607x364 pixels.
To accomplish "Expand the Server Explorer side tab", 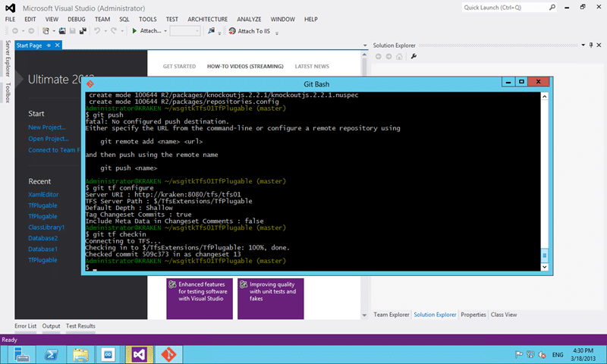I will pos(8,58).
